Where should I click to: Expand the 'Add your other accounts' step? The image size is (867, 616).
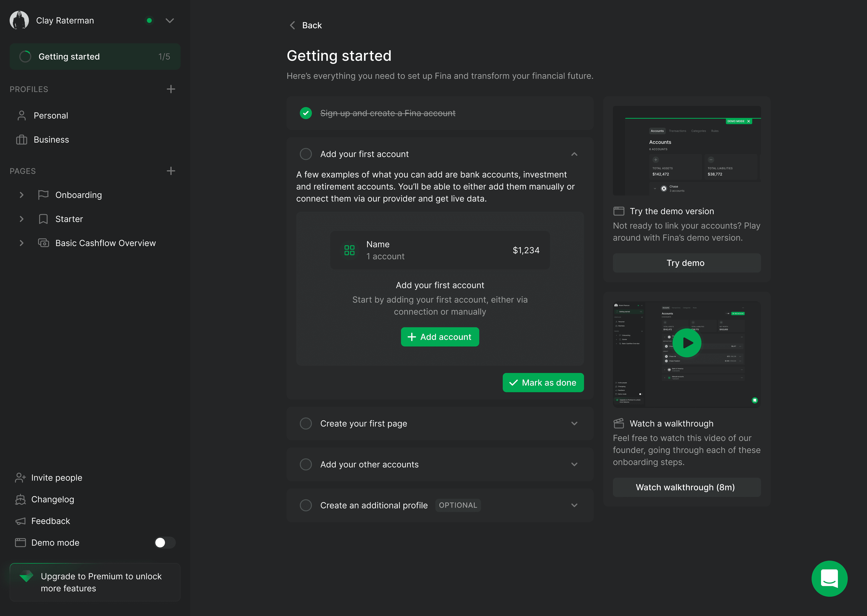tap(574, 464)
